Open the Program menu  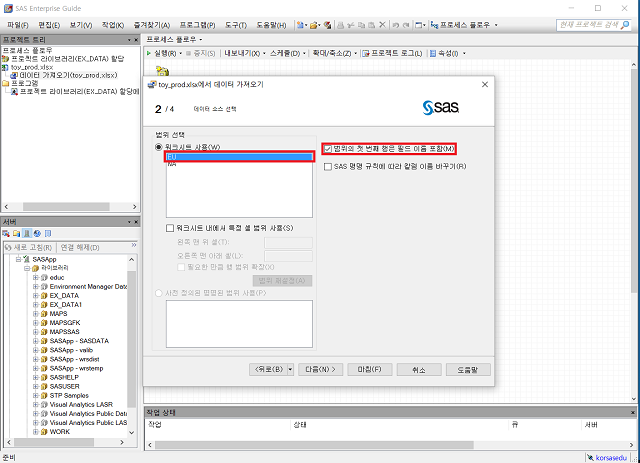tap(198, 25)
